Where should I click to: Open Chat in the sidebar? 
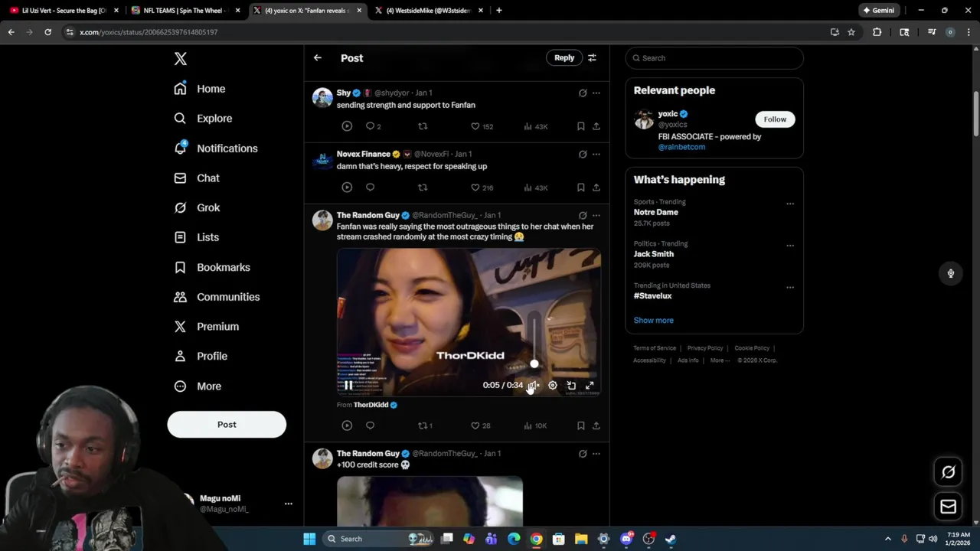pyautogui.click(x=197, y=178)
